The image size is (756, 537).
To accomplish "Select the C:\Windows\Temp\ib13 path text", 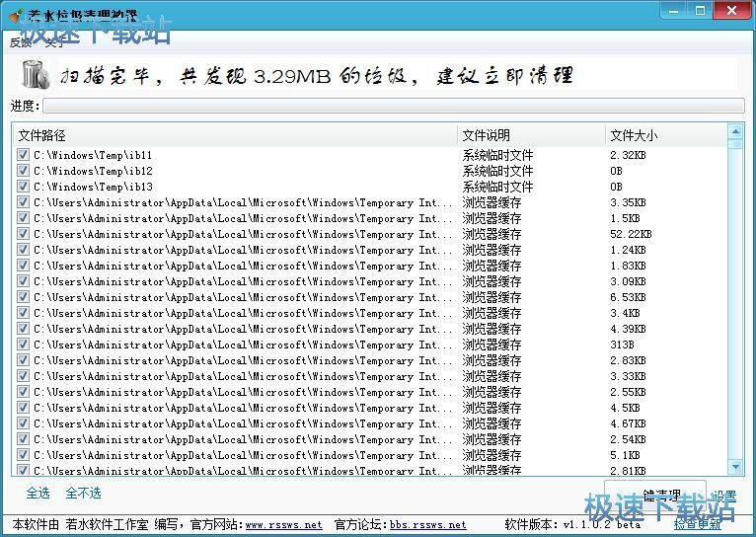I will point(93,187).
